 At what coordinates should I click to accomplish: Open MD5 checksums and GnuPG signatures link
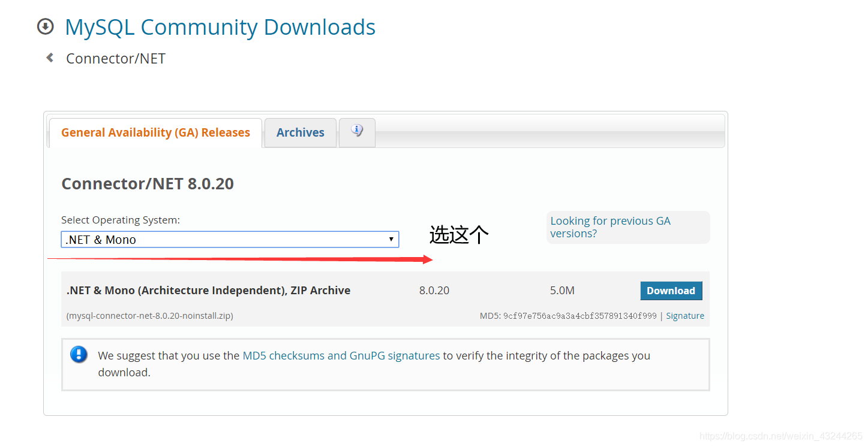click(x=341, y=355)
